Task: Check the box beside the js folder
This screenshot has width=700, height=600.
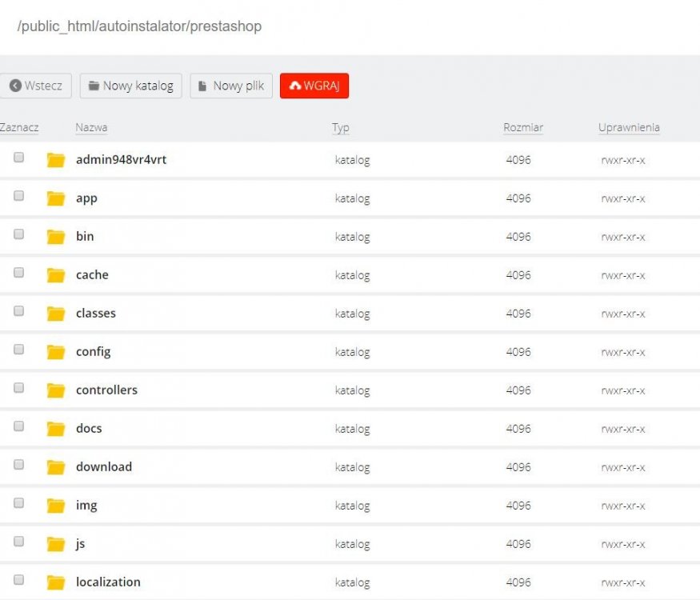Action: pos(18,542)
